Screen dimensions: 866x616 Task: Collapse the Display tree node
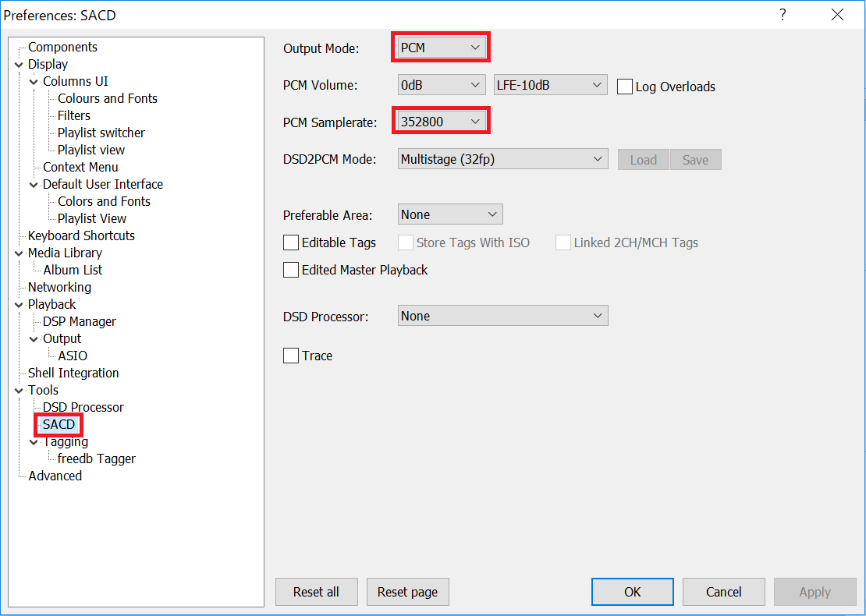[x=20, y=65]
